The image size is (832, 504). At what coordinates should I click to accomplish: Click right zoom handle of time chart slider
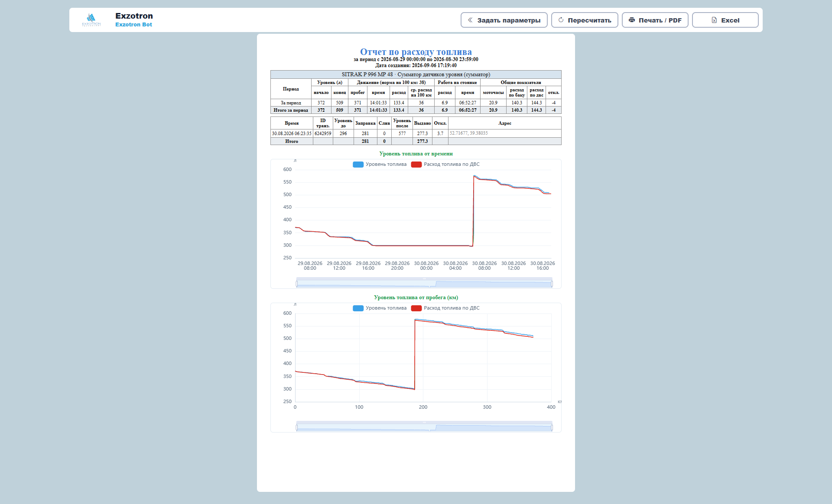552,284
